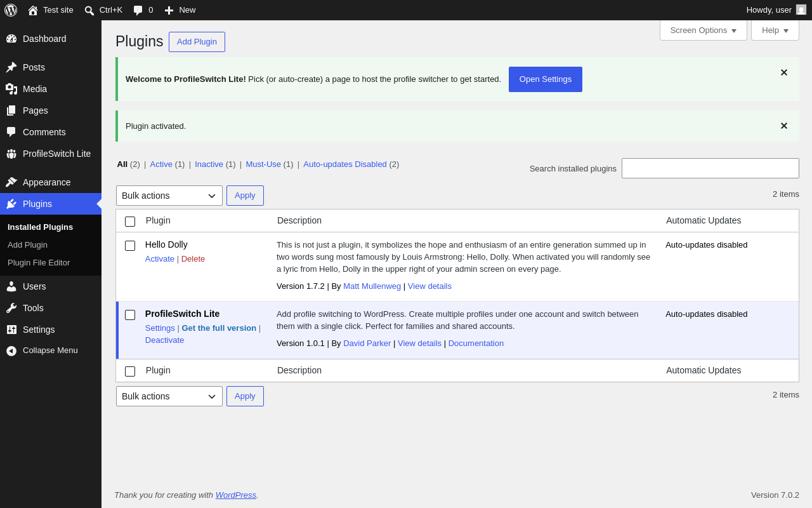The width and height of the screenshot is (812, 508).
Task: Click the Media icon in sidebar
Action: click(x=11, y=89)
